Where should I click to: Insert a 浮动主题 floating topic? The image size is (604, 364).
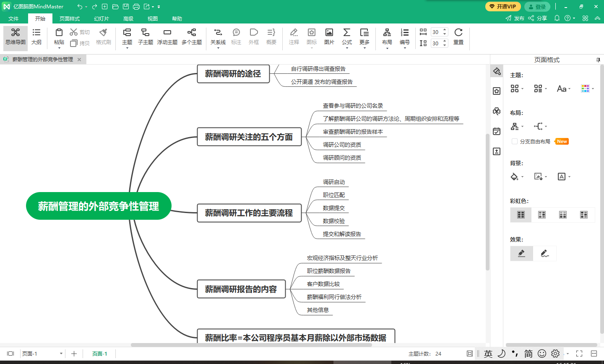click(167, 33)
